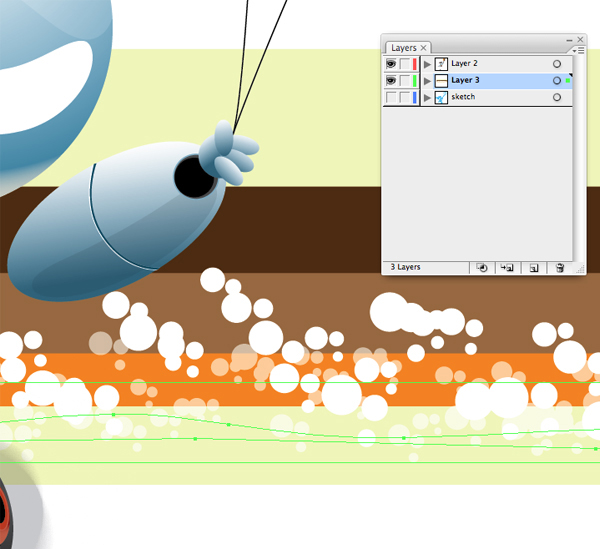Click the blue color bar of sketch layer
This screenshot has width=600, height=549.
pyautogui.click(x=414, y=97)
